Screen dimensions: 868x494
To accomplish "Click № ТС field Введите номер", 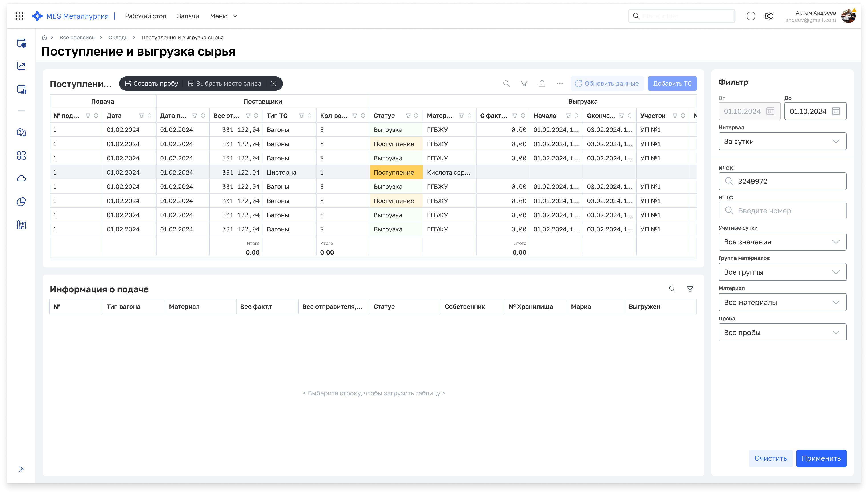I will click(782, 211).
